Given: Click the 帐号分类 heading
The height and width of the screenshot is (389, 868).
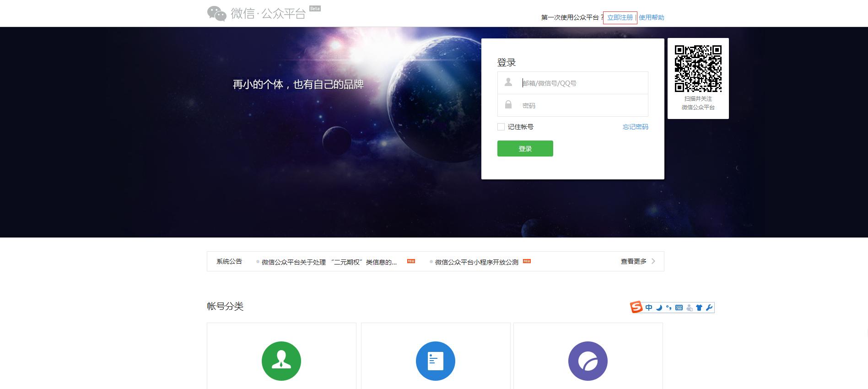Looking at the screenshot, I should [x=225, y=306].
